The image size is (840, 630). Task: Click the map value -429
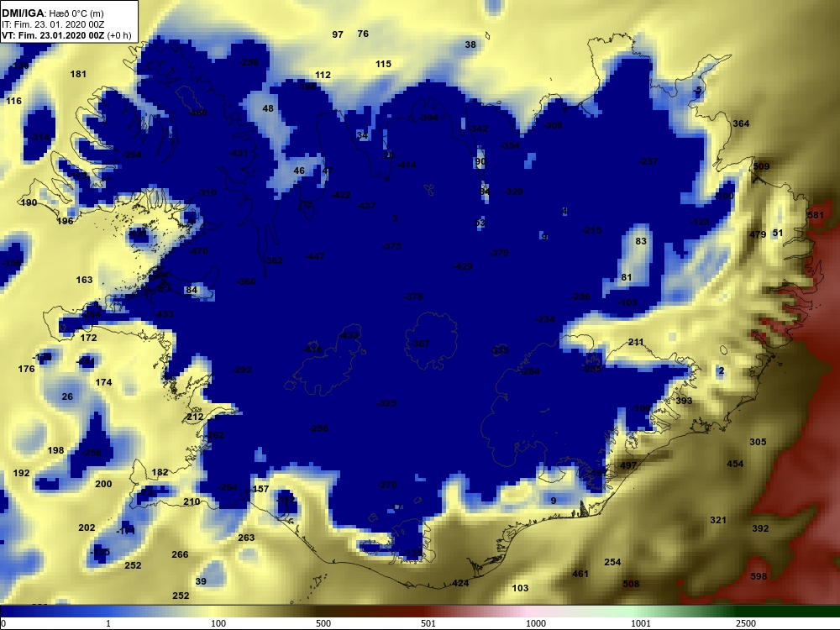(x=463, y=266)
